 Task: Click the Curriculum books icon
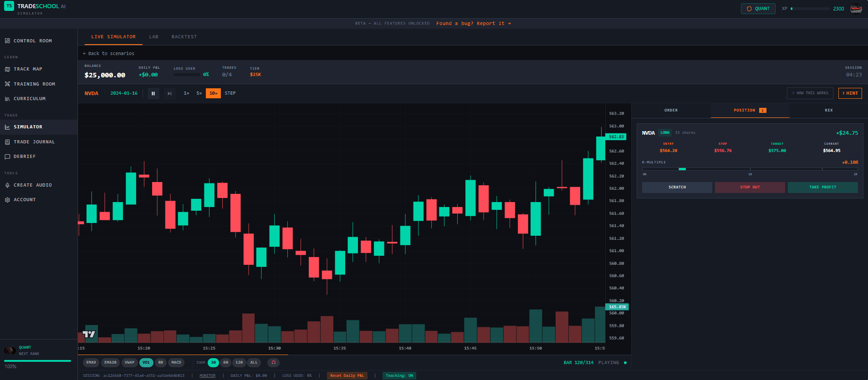[7, 99]
